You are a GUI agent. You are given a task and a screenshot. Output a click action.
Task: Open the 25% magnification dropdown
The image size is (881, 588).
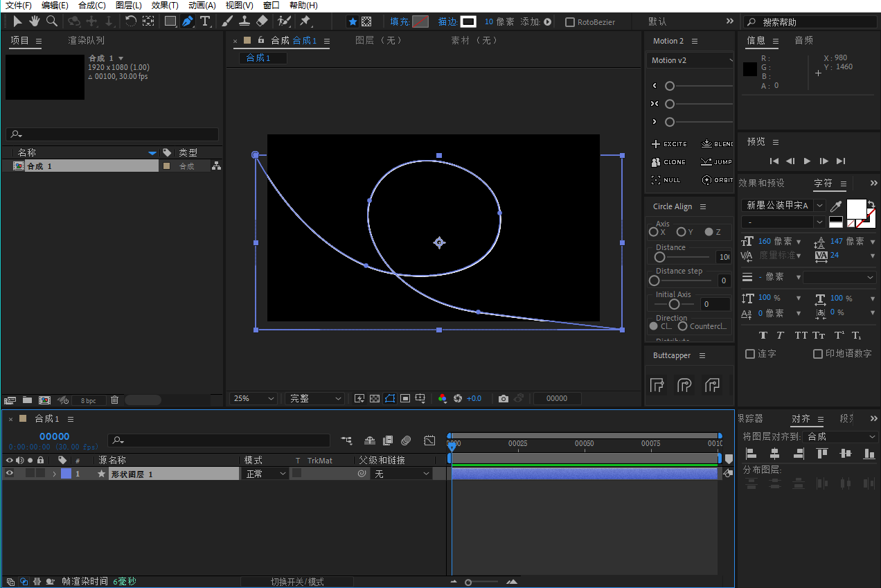(253, 398)
